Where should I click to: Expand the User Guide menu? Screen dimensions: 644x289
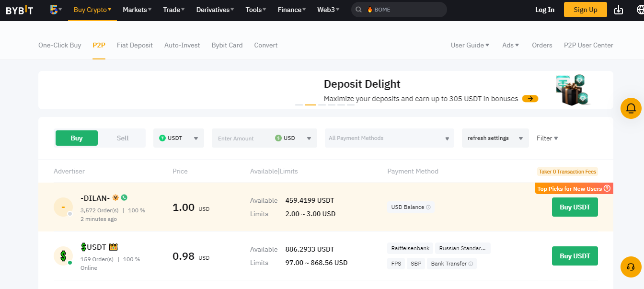[470, 45]
